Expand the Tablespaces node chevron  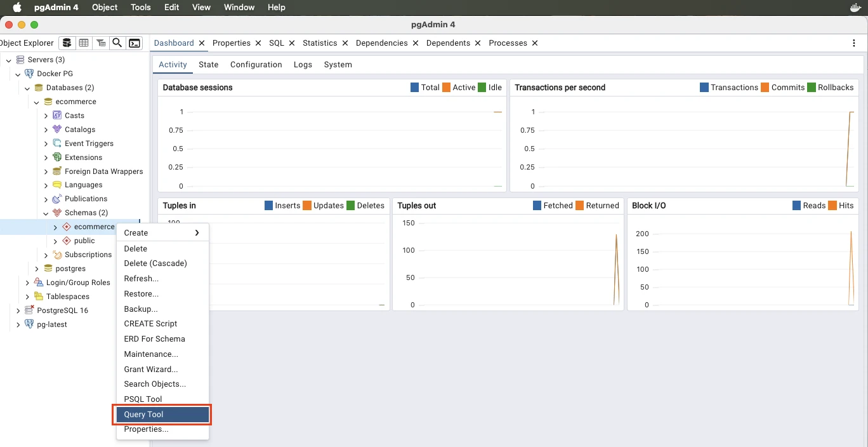click(x=27, y=297)
